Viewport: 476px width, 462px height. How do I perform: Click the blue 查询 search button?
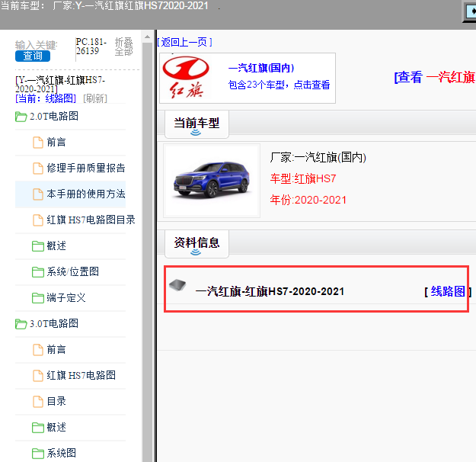[33, 56]
